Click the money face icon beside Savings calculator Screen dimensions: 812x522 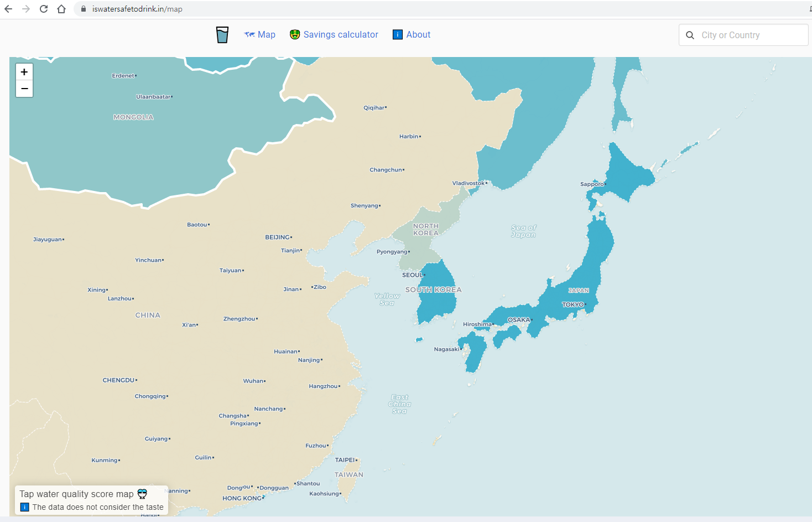pyautogui.click(x=295, y=34)
